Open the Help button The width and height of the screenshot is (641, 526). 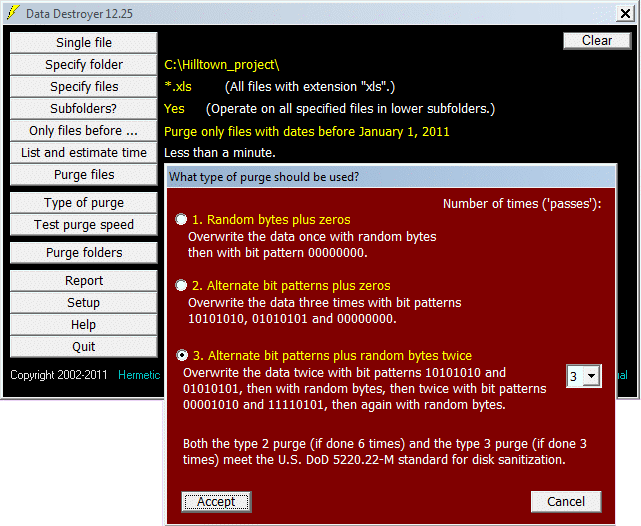[83, 325]
